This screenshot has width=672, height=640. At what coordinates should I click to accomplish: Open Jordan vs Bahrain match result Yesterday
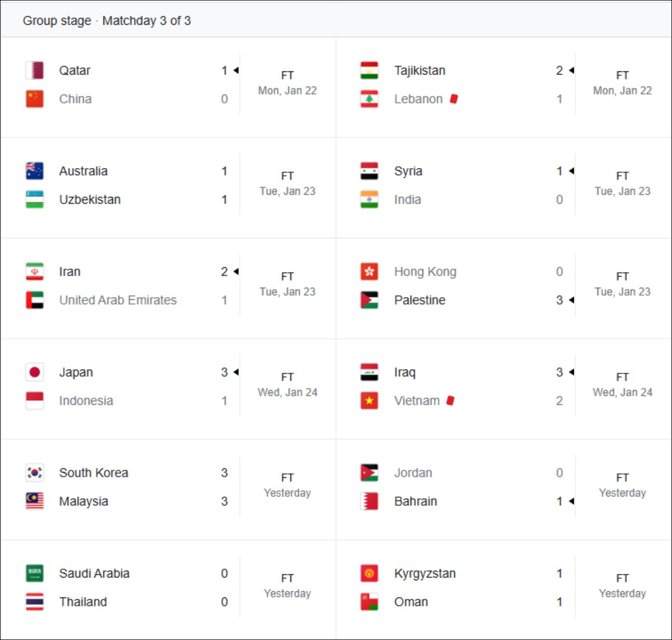622,493
